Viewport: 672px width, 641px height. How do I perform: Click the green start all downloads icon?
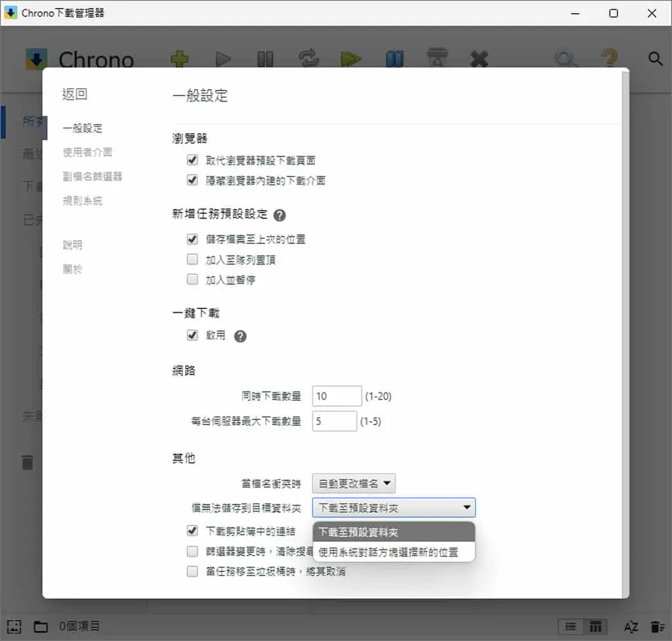point(351,59)
